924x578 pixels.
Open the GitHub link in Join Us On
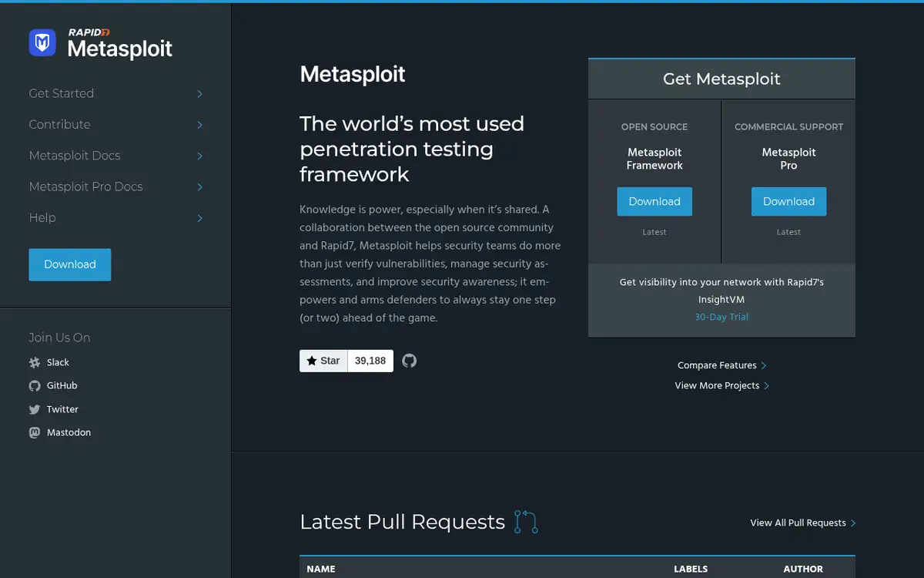click(x=62, y=385)
